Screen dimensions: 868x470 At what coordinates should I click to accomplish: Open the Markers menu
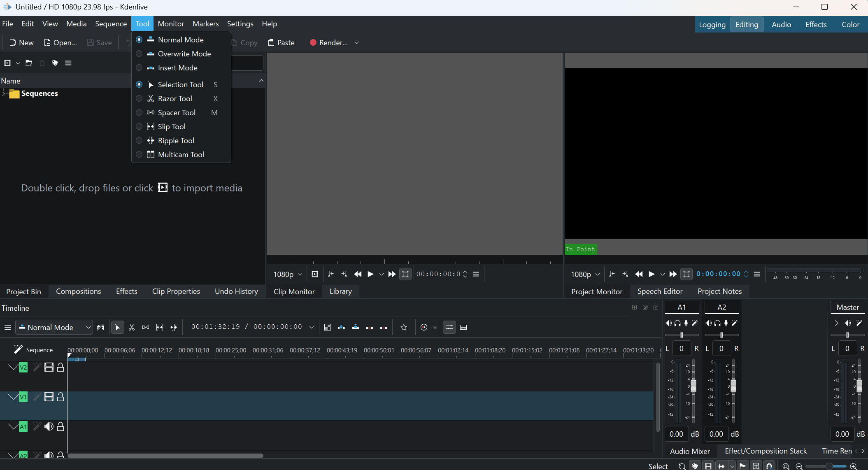tap(206, 24)
